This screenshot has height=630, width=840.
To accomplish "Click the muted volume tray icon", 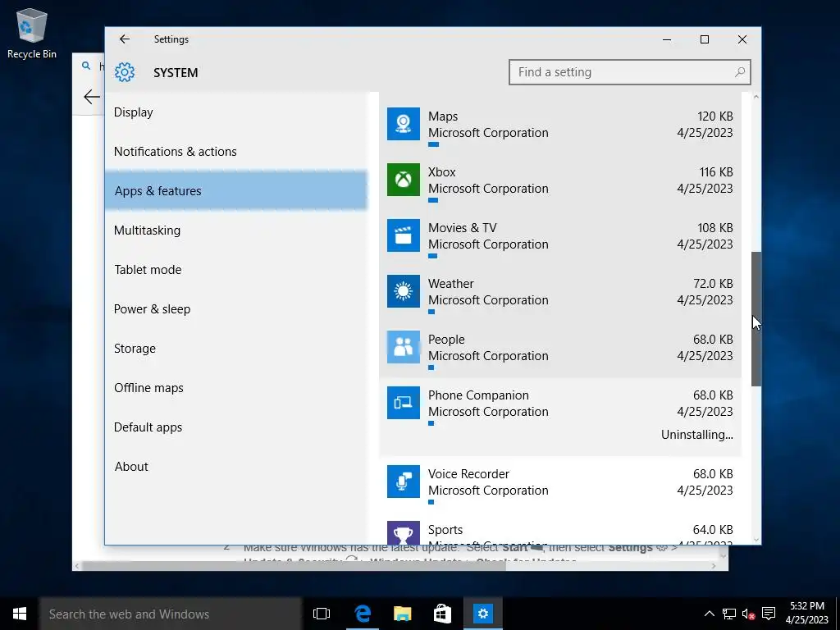I will (748, 614).
